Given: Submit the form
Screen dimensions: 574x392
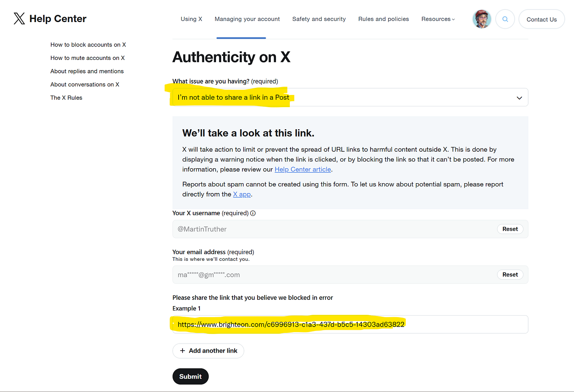Looking at the screenshot, I should click(190, 376).
